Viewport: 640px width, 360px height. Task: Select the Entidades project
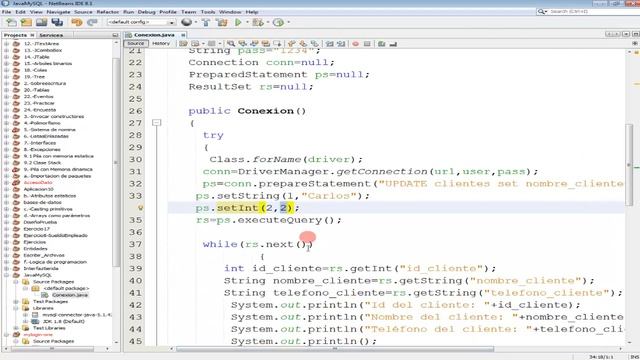36,249
